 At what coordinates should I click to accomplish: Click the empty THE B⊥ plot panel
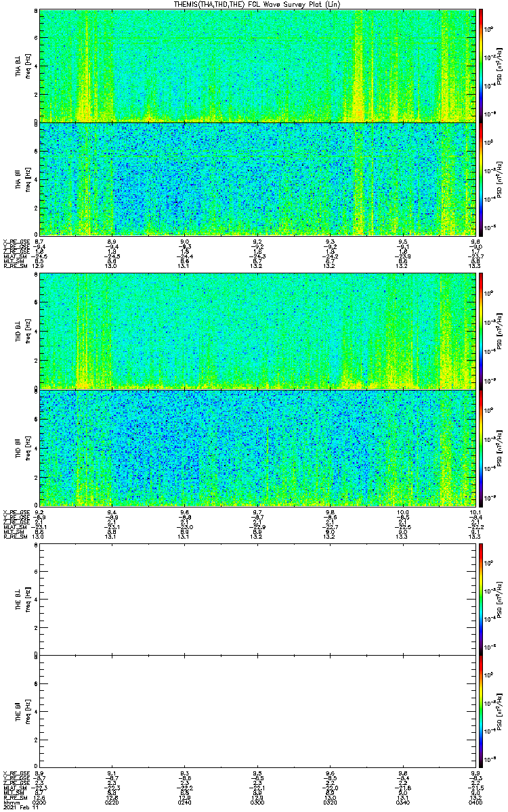pos(257,599)
